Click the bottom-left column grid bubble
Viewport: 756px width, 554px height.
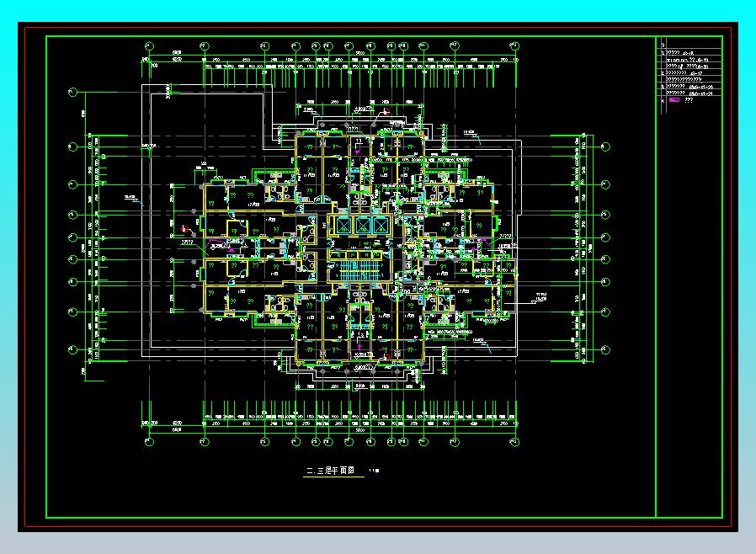149,441
